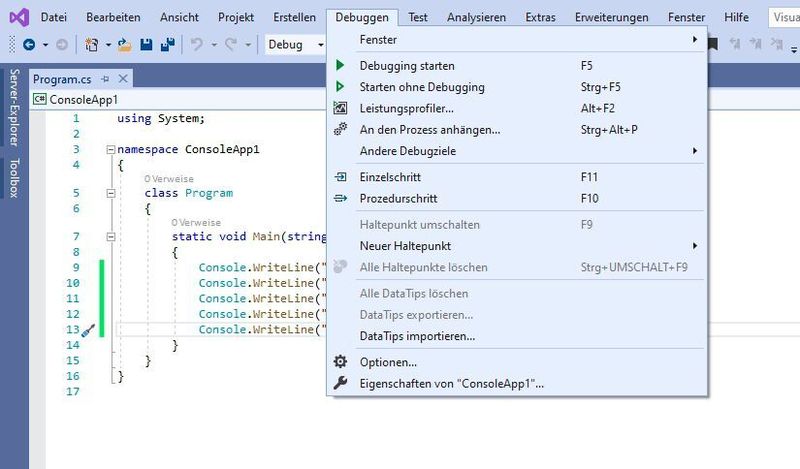Open the dropdown arrow beside the back button
This screenshot has width=800, height=469.
click(x=45, y=45)
